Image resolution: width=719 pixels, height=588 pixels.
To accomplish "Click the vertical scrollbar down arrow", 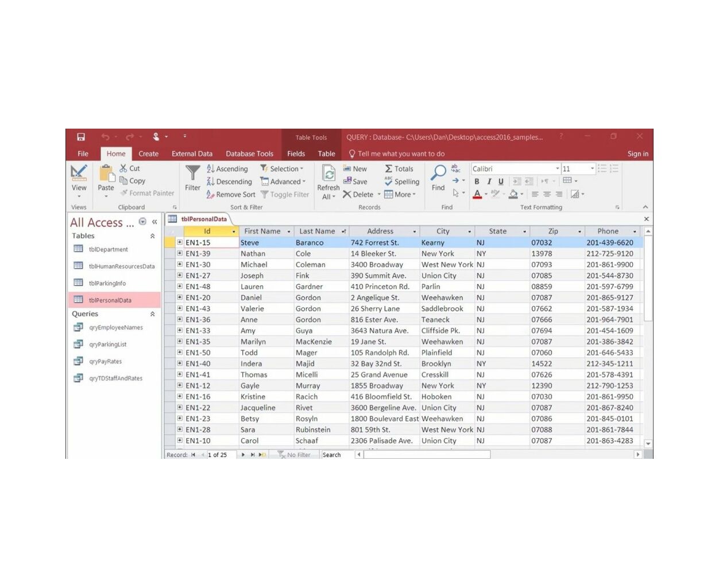I will point(648,443).
